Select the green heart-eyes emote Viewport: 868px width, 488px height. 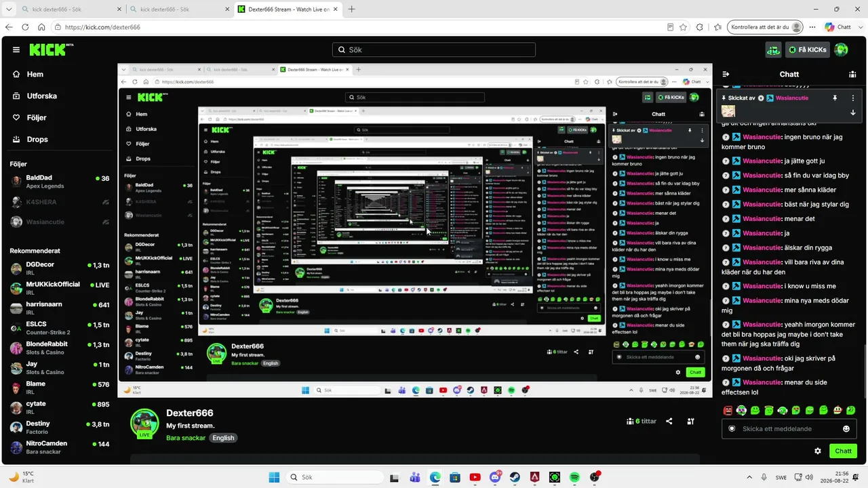[796, 410]
